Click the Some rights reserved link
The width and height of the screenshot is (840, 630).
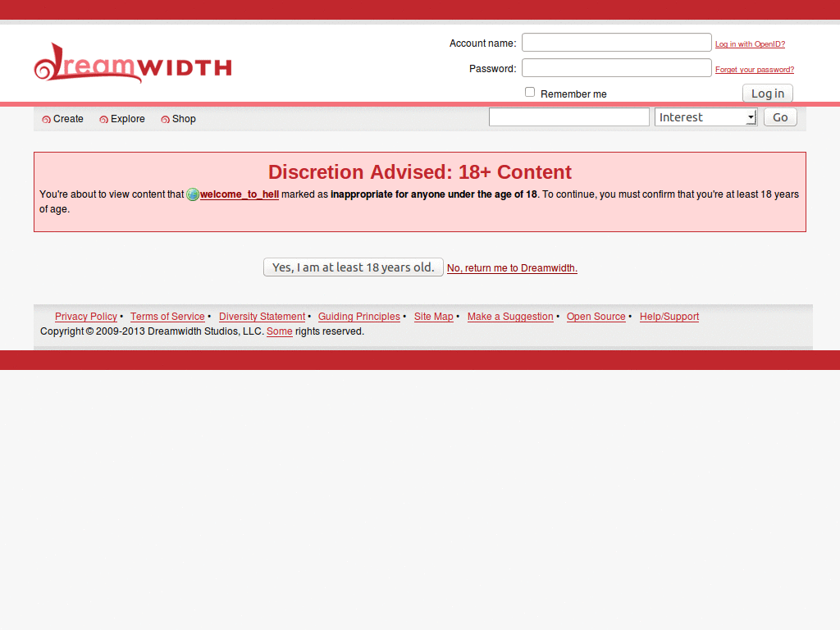(280, 331)
